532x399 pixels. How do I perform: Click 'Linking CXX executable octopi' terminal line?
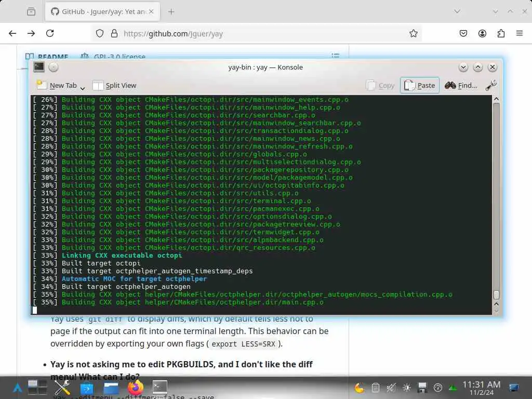point(122,256)
